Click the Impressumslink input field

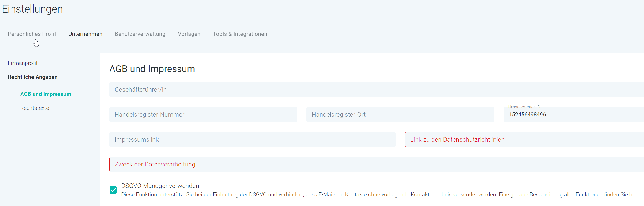[x=252, y=139]
